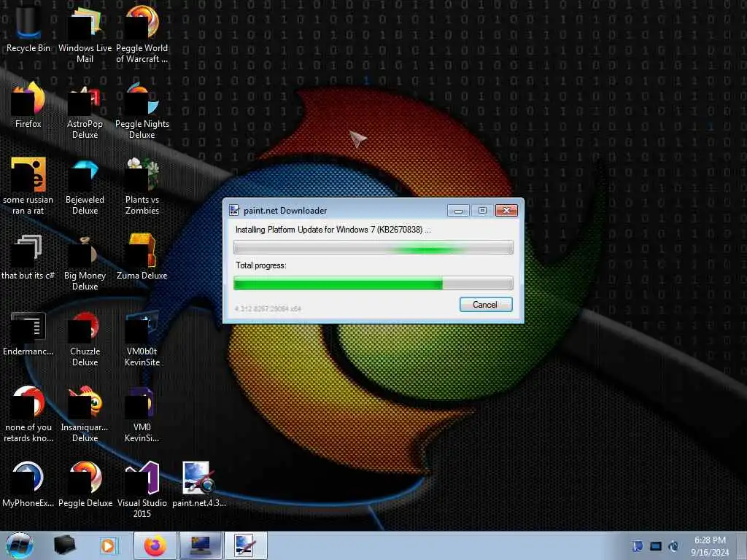Click the paint.net Downloader title bar icon
747x560 pixels.
click(234, 211)
